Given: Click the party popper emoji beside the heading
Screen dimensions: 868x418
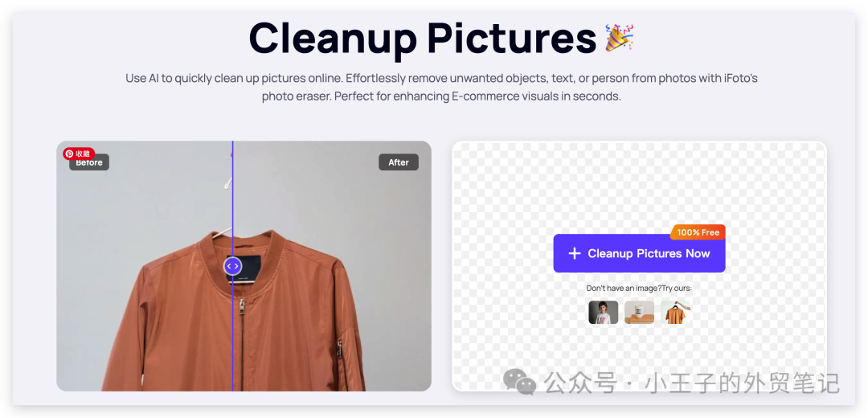Looking at the screenshot, I should coord(619,38).
